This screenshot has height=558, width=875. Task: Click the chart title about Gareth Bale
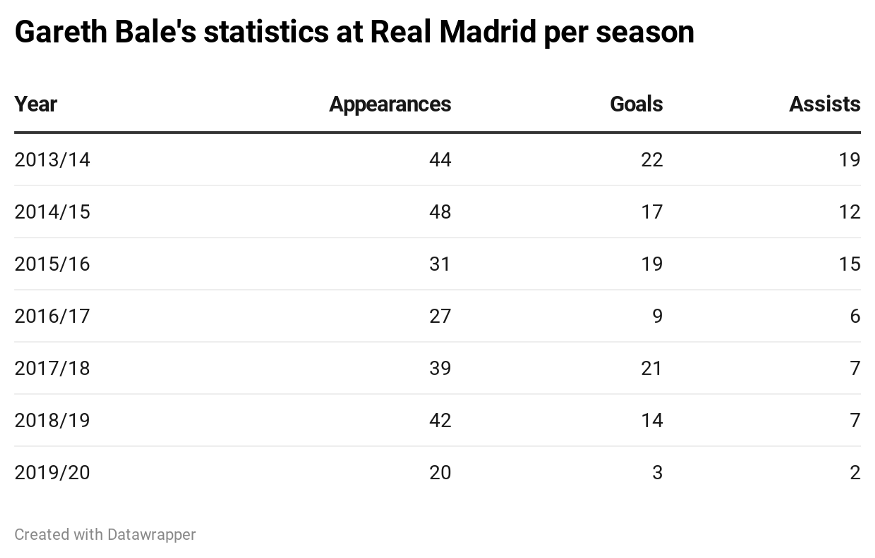pyautogui.click(x=354, y=32)
